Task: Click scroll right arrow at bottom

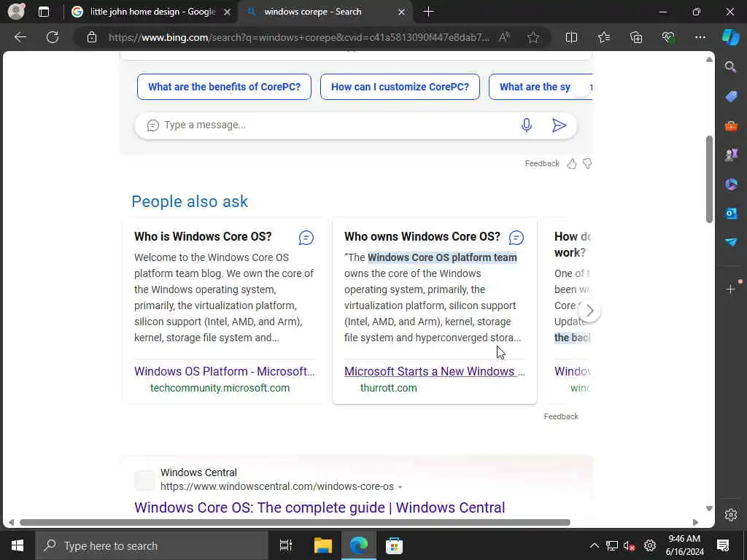Action: click(x=695, y=522)
